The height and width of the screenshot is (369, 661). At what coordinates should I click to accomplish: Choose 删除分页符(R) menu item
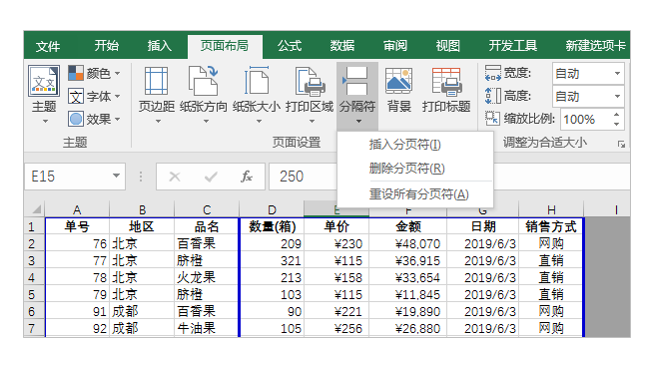415,168
